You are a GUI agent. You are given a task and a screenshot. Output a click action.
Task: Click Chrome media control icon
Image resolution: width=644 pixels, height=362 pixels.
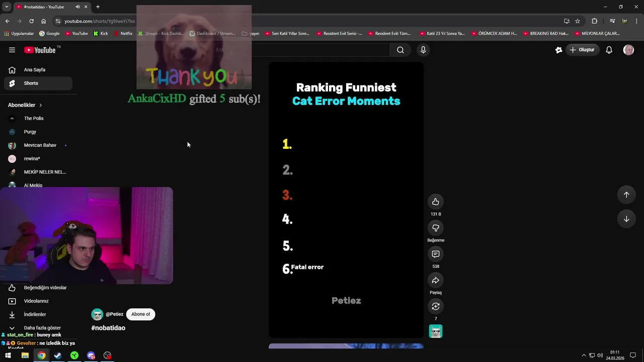click(x=612, y=21)
